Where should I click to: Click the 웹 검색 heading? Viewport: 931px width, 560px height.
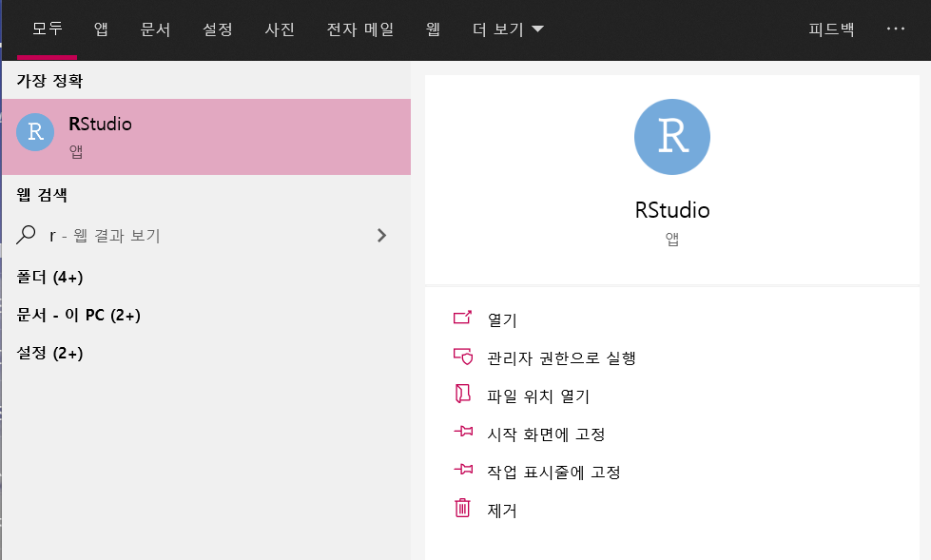pos(42,195)
